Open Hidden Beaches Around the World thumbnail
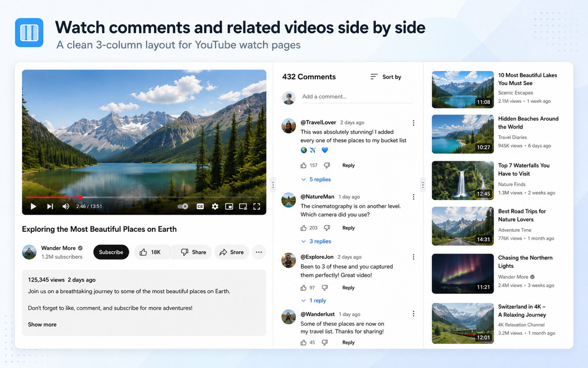 click(x=463, y=134)
